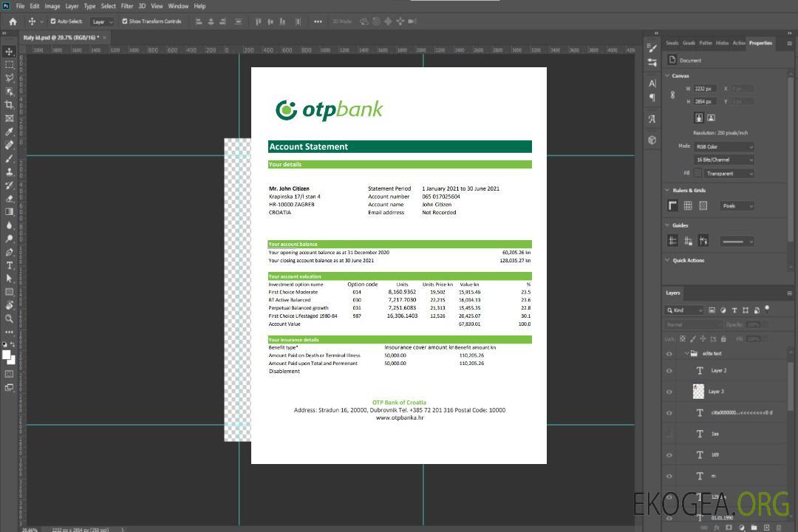This screenshot has height=532, width=798.
Task: Click the canvas height input field
Action: tap(705, 102)
